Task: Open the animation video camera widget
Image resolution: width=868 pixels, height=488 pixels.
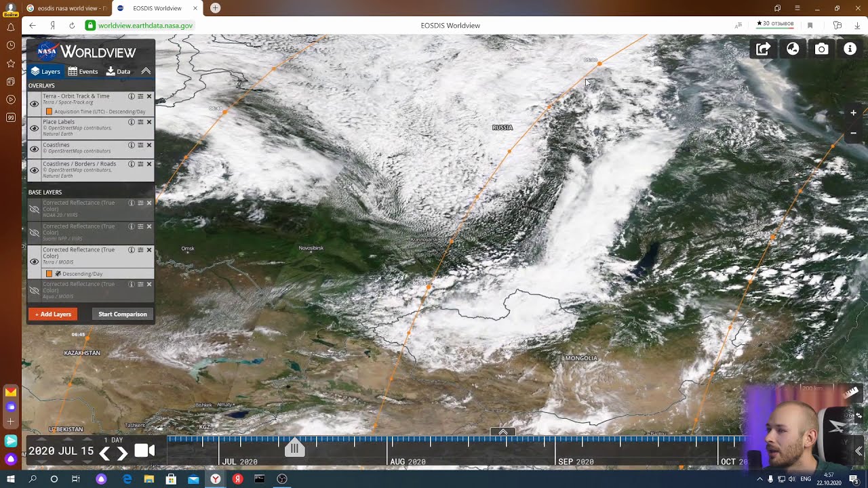Action: [144, 451]
